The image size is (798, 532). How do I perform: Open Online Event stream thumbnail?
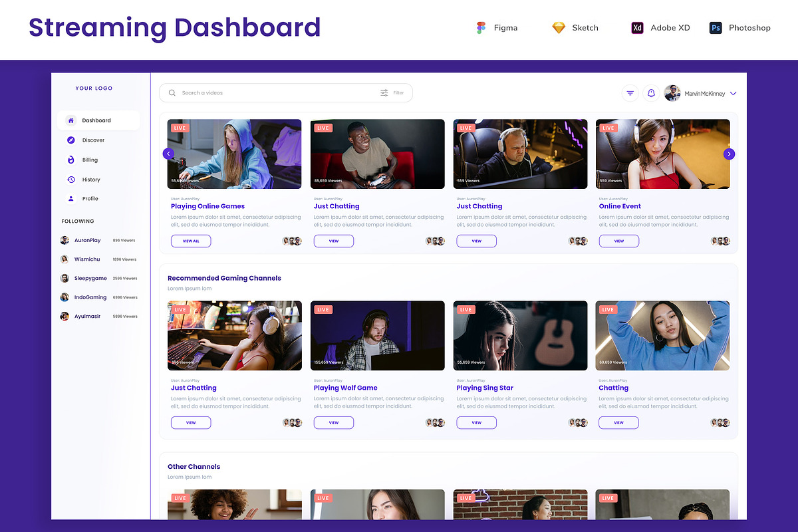pos(663,154)
